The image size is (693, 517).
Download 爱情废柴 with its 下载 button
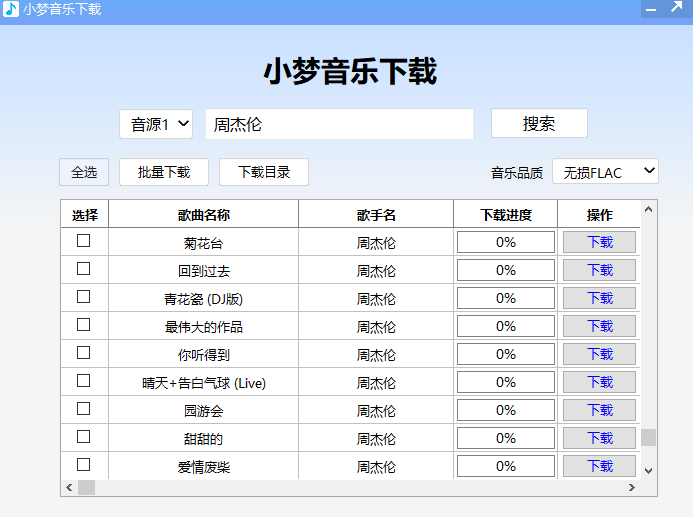click(x=599, y=466)
